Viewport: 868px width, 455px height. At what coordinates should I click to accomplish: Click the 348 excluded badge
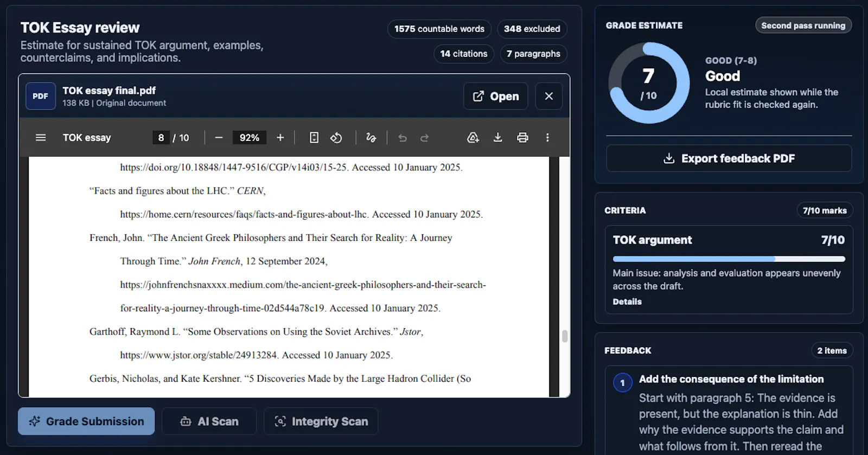(532, 29)
